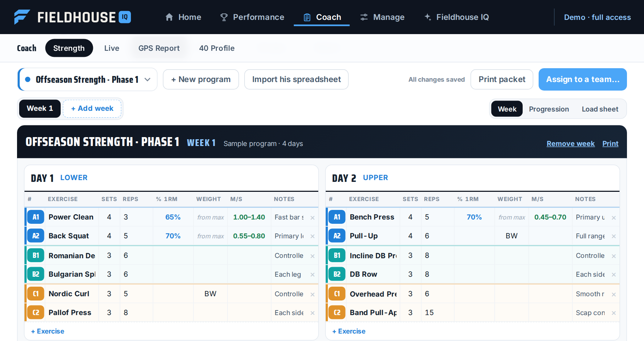This screenshot has width=644, height=341.
Task: Click the B1 badge for Romanian Deadlift
Action: point(36,255)
